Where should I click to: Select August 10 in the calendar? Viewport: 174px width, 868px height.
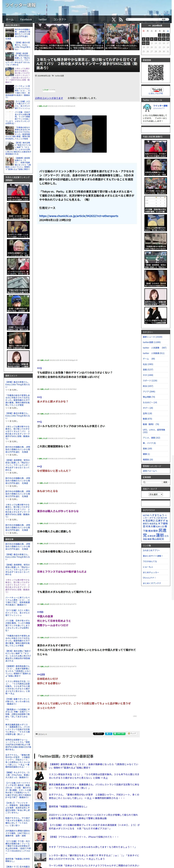(168, 39)
